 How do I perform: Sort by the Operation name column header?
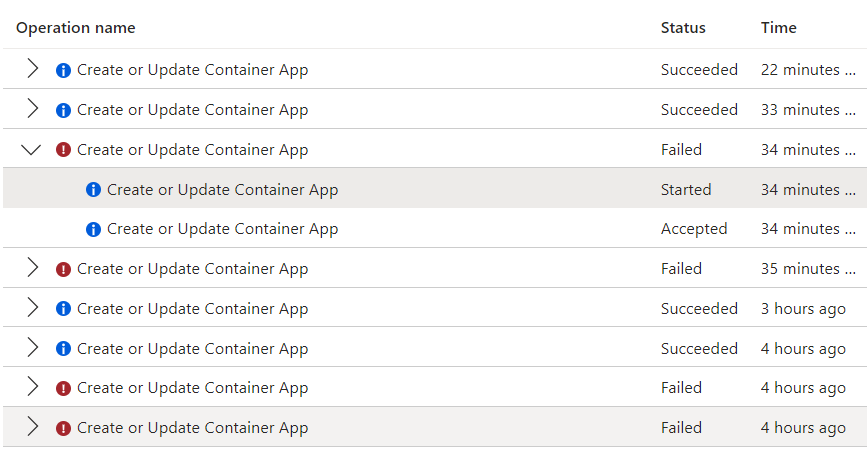pyautogui.click(x=76, y=28)
